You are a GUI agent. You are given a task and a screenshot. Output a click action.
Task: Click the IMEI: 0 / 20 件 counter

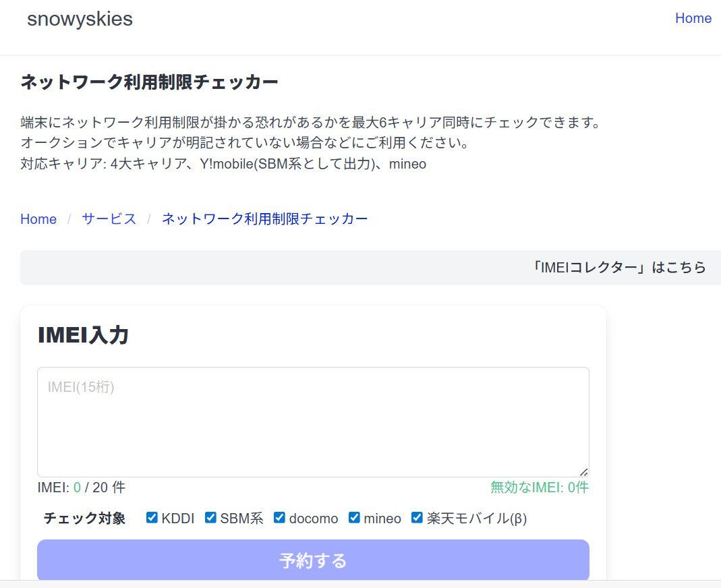tap(81, 488)
